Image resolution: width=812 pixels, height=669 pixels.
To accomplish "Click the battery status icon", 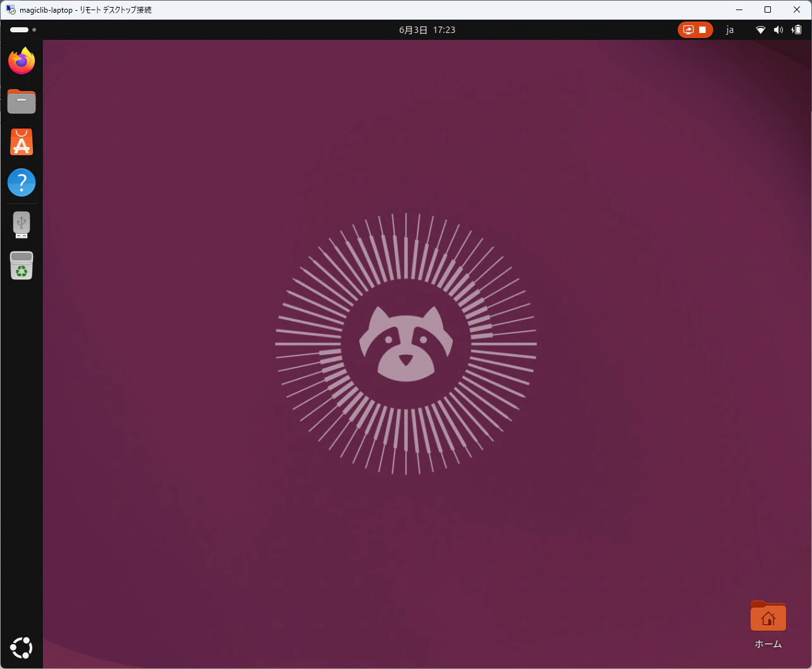I will [797, 30].
